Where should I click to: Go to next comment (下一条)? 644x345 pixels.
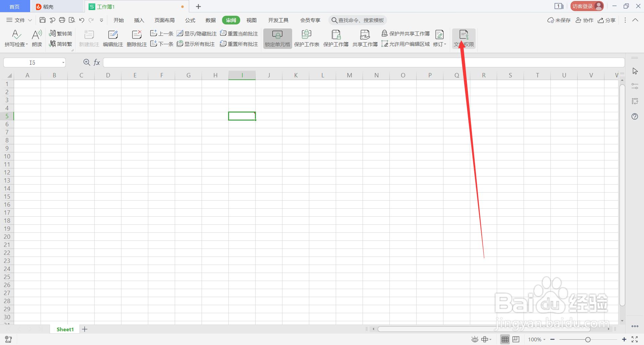pos(162,44)
